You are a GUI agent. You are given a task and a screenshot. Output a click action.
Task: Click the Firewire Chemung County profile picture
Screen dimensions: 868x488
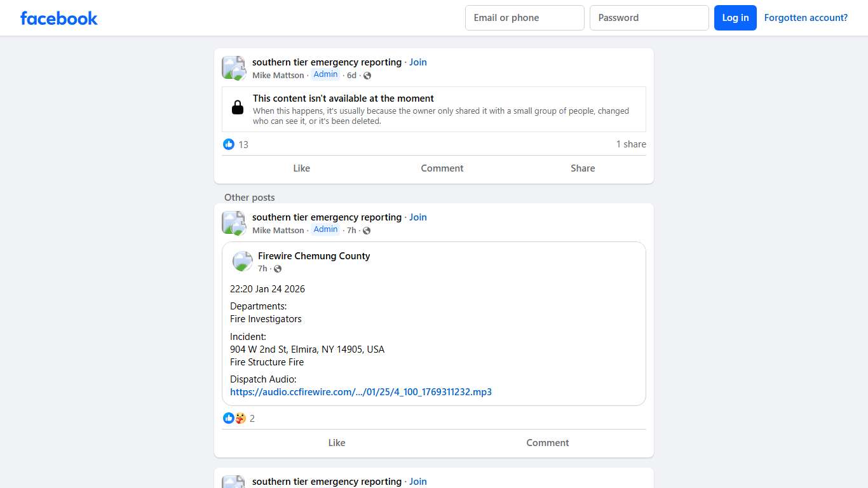243,261
